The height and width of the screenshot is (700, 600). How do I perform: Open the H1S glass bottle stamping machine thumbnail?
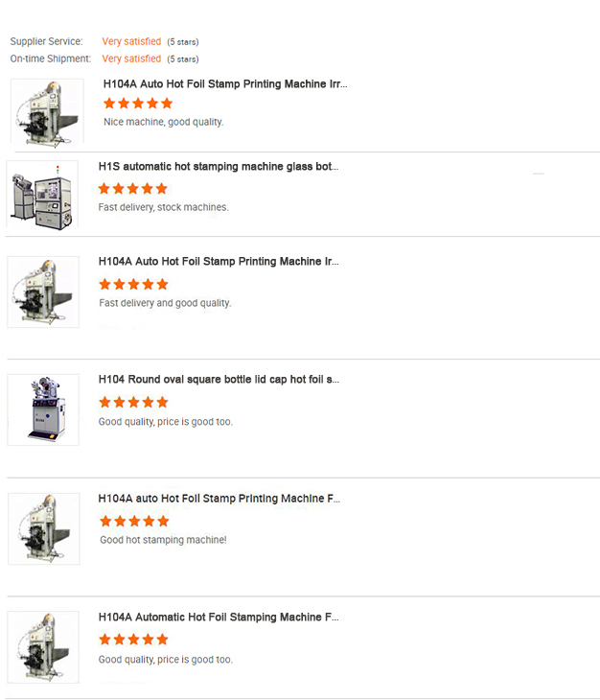pos(41,196)
